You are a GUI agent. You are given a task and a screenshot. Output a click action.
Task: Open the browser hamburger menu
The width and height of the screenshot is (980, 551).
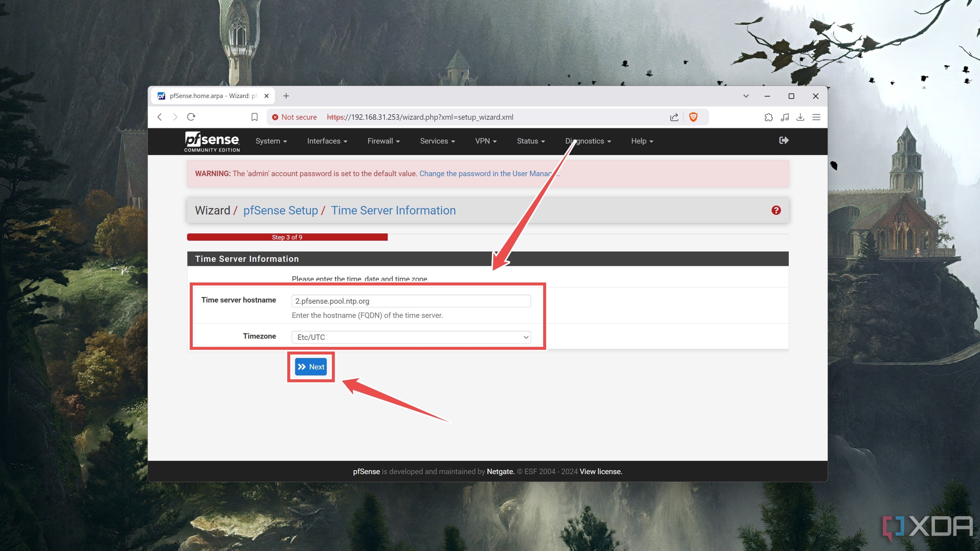pos(816,117)
